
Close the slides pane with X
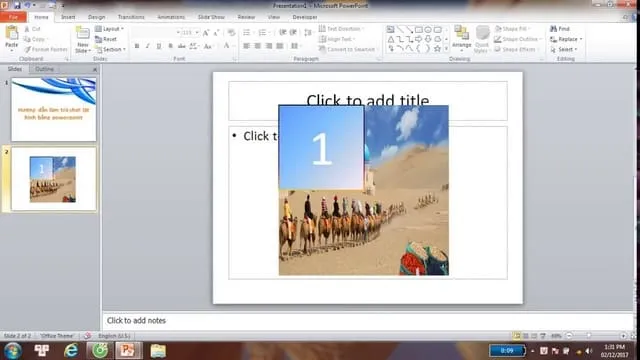pos(95,69)
